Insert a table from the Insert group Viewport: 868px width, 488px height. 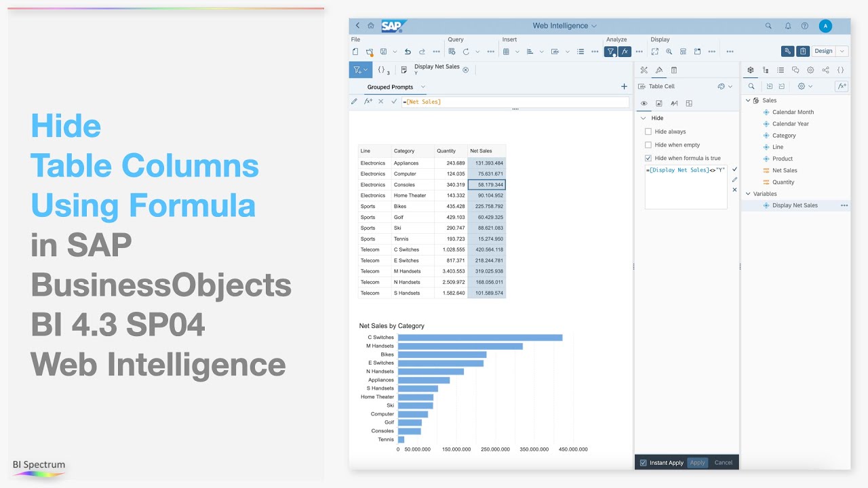(506, 52)
